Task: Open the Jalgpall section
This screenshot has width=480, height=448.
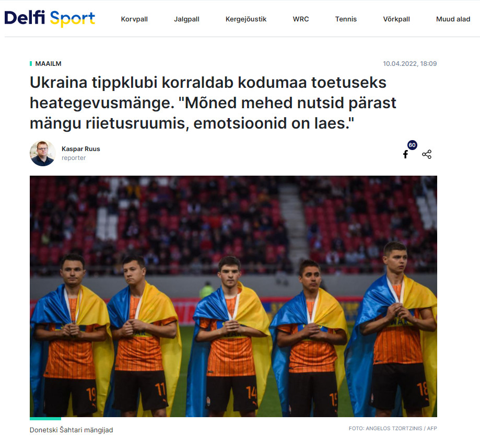Action: [186, 19]
